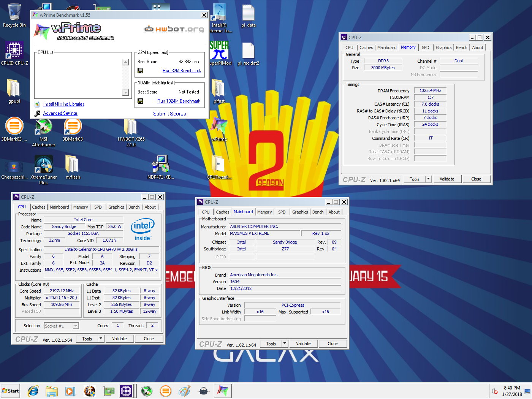Select the HWBOT X265 2.1.0 folder

tap(131, 132)
